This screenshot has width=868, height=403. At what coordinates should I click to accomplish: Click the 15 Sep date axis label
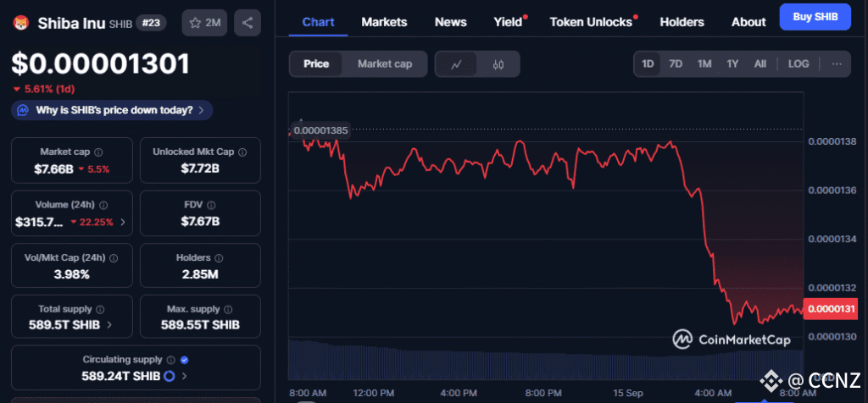[x=628, y=394]
